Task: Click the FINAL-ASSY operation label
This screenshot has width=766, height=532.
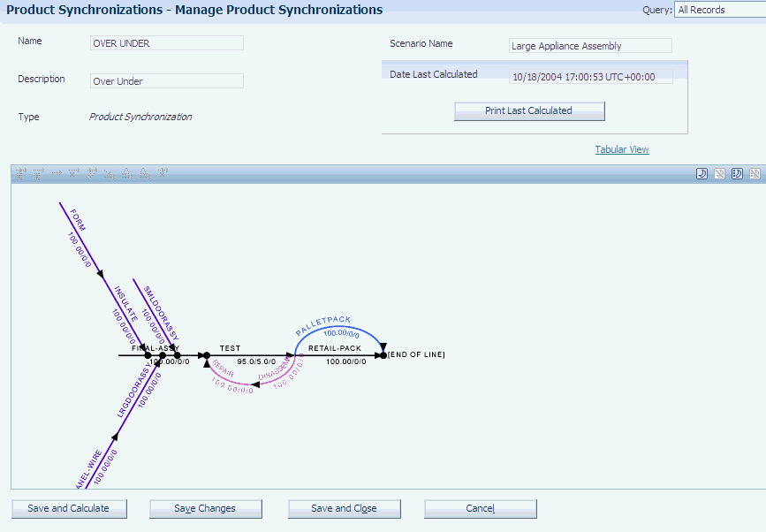Action: click(x=155, y=348)
